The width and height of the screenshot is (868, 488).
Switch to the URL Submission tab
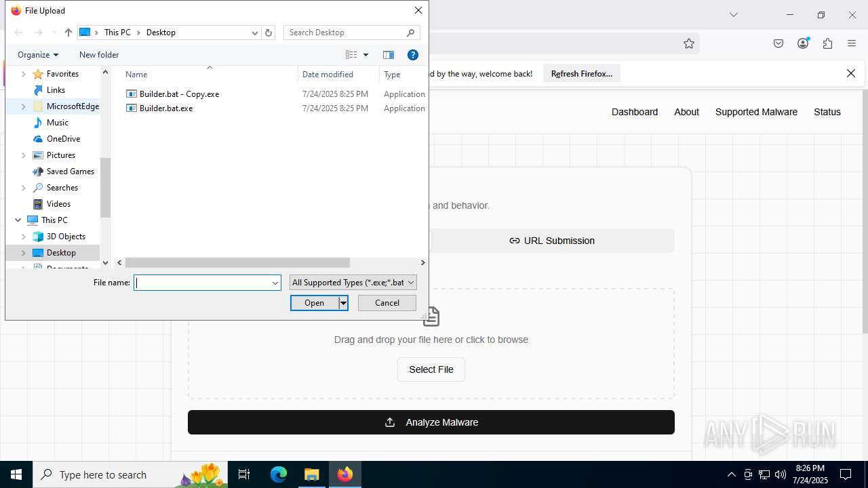click(x=552, y=241)
